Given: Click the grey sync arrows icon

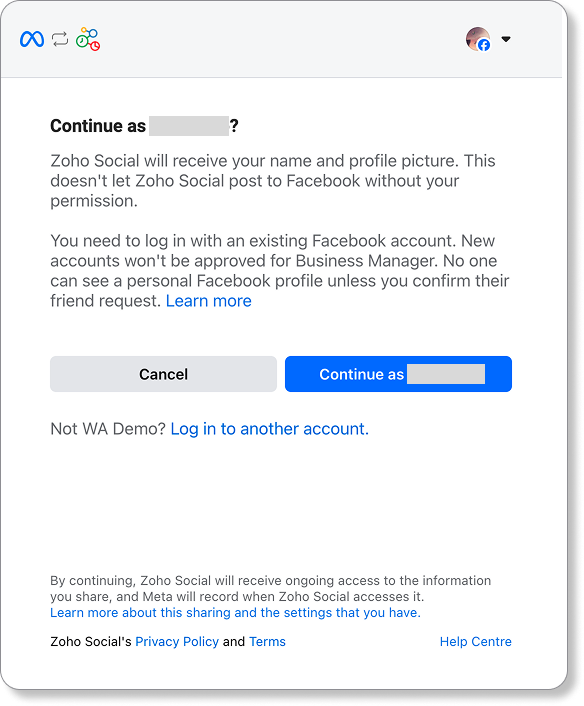Looking at the screenshot, I should coord(60,39).
